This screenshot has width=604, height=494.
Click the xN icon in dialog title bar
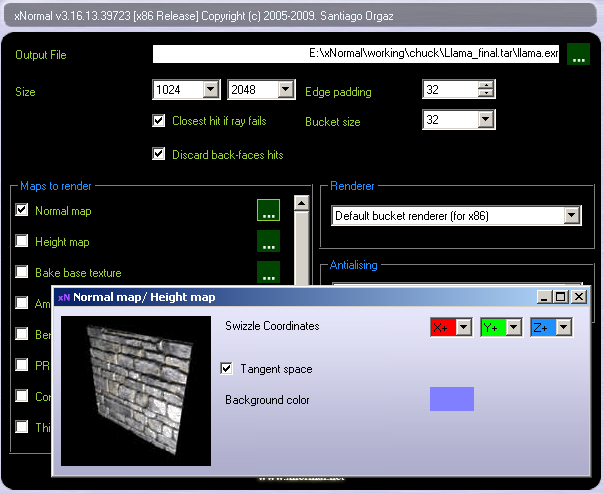coord(64,297)
